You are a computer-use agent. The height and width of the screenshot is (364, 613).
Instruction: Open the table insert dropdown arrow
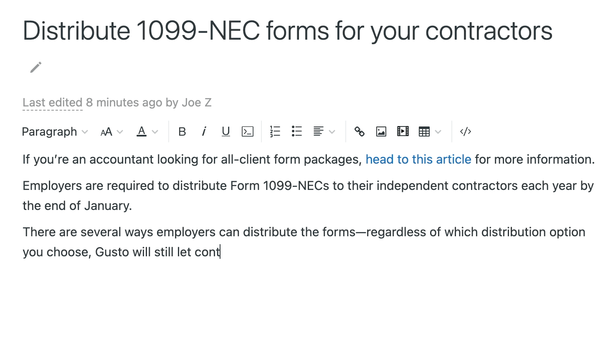(438, 131)
